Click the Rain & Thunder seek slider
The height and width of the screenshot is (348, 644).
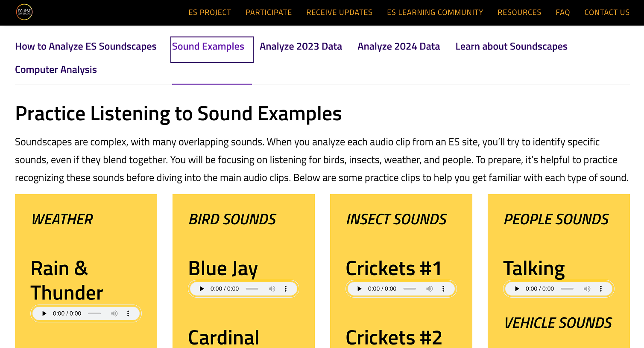point(94,313)
